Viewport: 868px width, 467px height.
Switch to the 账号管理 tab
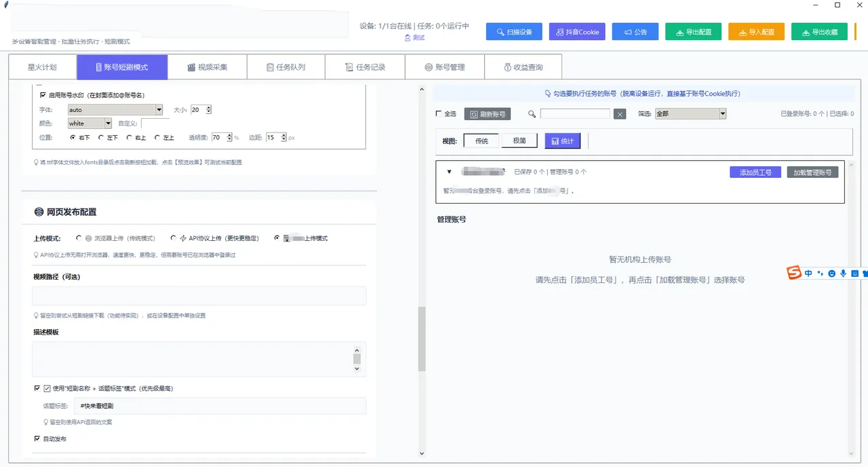pyautogui.click(x=445, y=67)
